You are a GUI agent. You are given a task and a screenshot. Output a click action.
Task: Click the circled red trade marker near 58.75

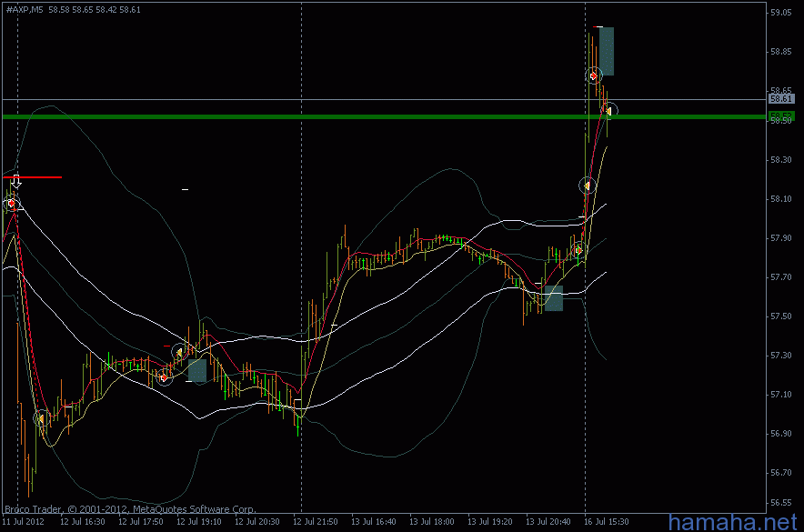pos(594,75)
